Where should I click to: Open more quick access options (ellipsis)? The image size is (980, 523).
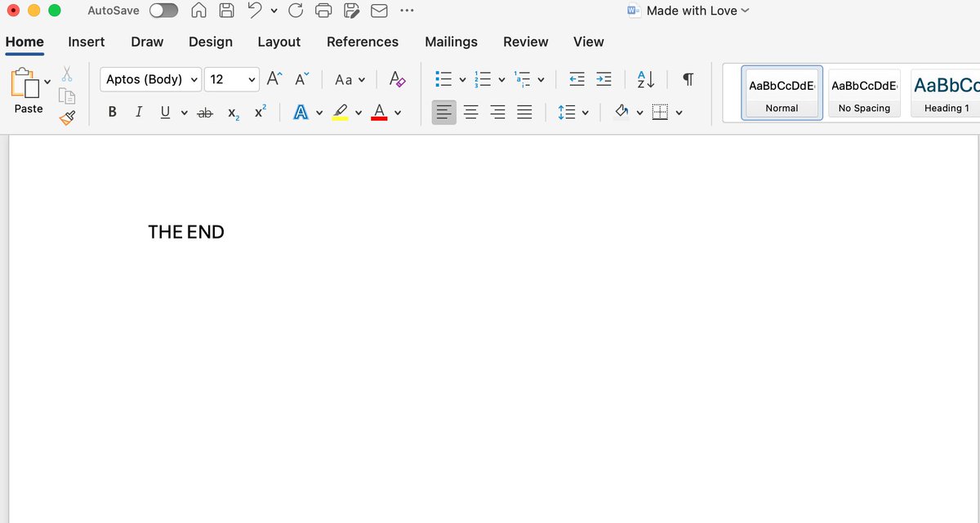click(x=407, y=11)
